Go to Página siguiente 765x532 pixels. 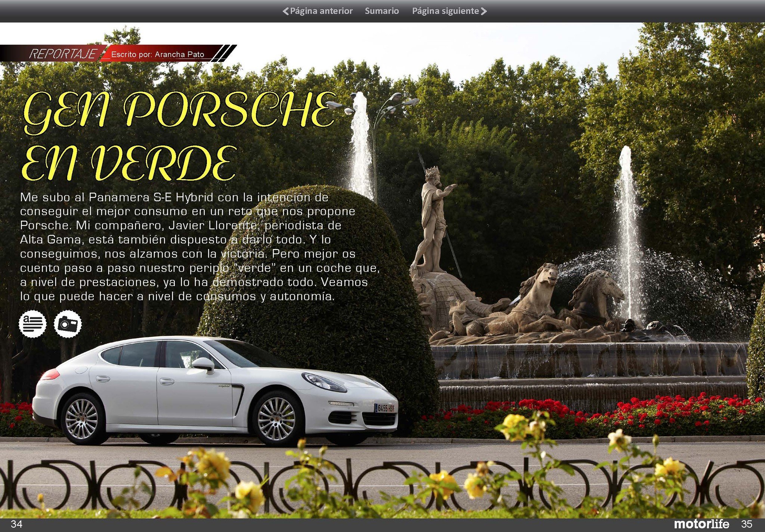point(449,11)
